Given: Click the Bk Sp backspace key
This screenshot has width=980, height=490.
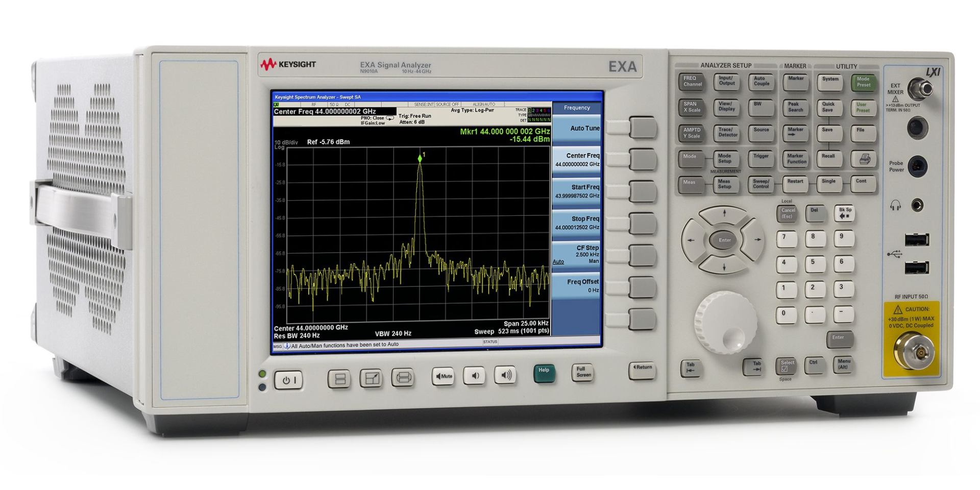Looking at the screenshot, I should [x=844, y=213].
